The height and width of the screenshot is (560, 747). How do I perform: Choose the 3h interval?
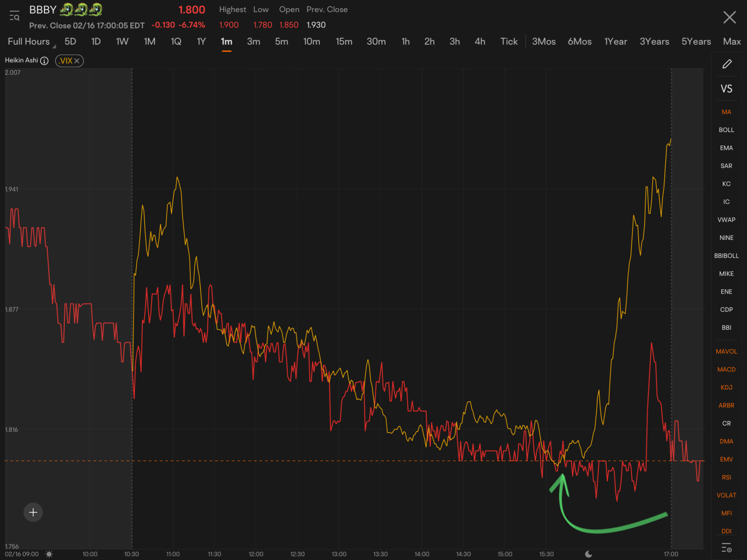tap(455, 42)
